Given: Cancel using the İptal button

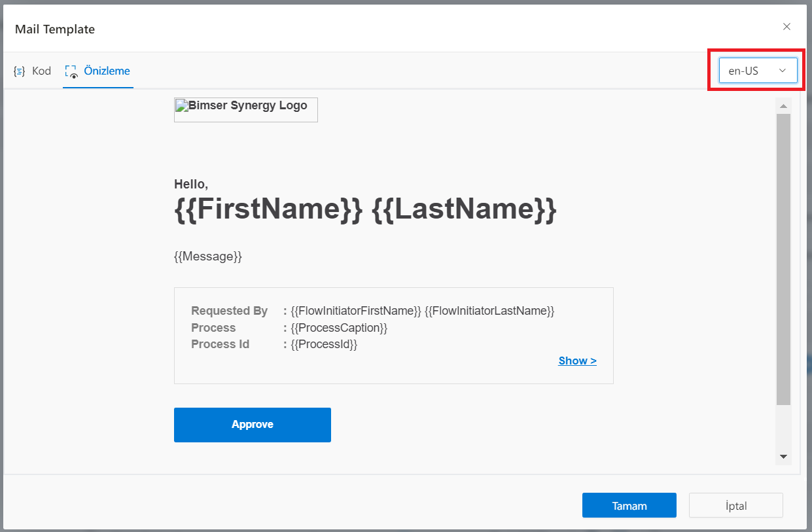Looking at the screenshot, I should click(735, 505).
